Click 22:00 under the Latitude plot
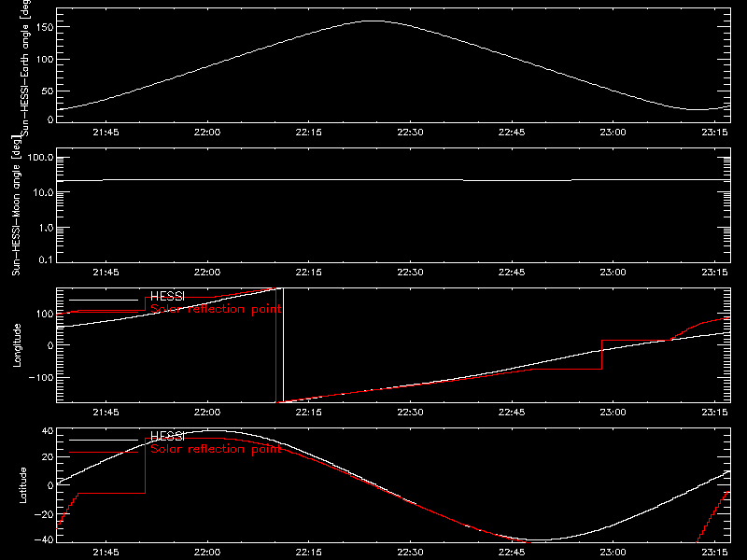Viewport: 747px width, 560px height. point(207,553)
